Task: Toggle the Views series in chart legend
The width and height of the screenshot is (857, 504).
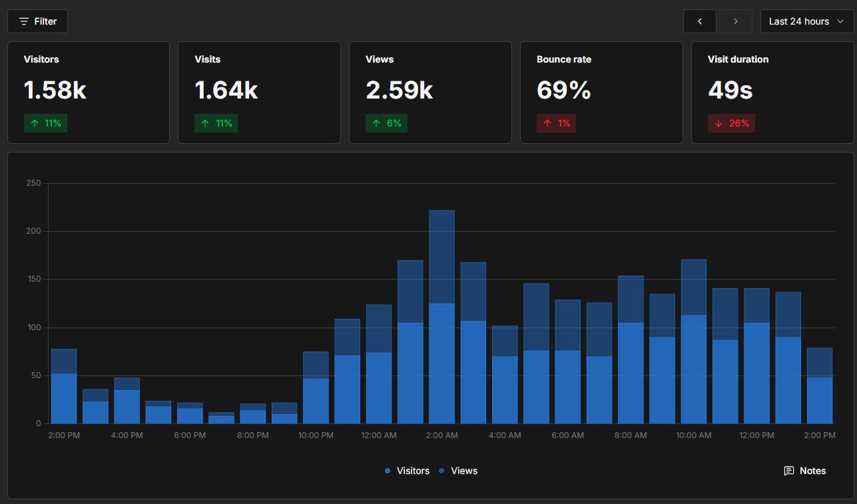Action: 458,471
